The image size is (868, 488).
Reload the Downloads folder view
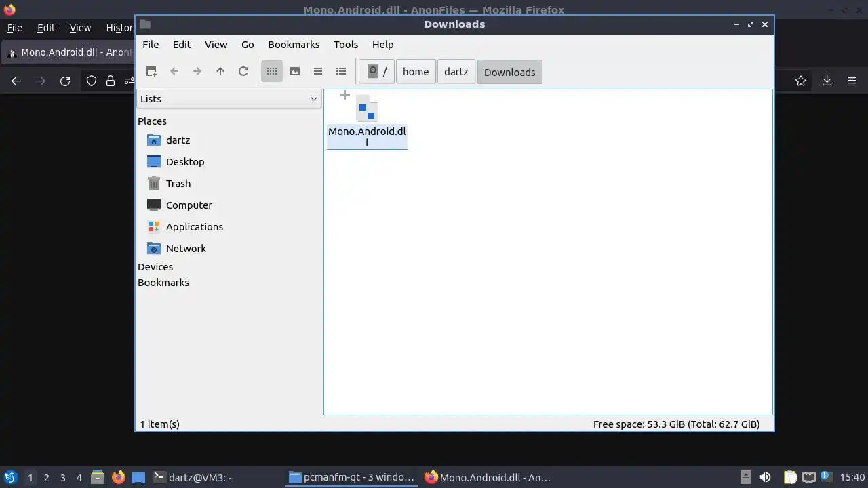(x=243, y=71)
